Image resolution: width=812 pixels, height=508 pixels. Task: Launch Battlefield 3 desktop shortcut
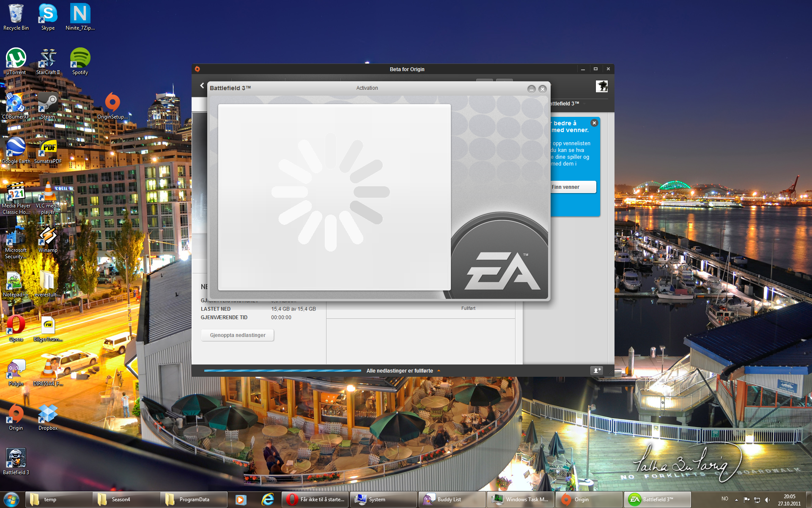tap(16, 461)
